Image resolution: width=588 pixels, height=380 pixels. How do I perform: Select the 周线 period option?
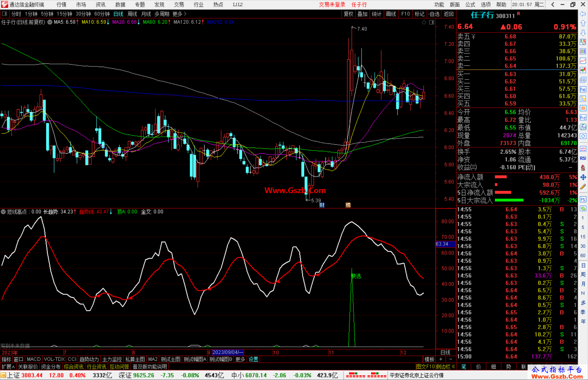(132, 14)
